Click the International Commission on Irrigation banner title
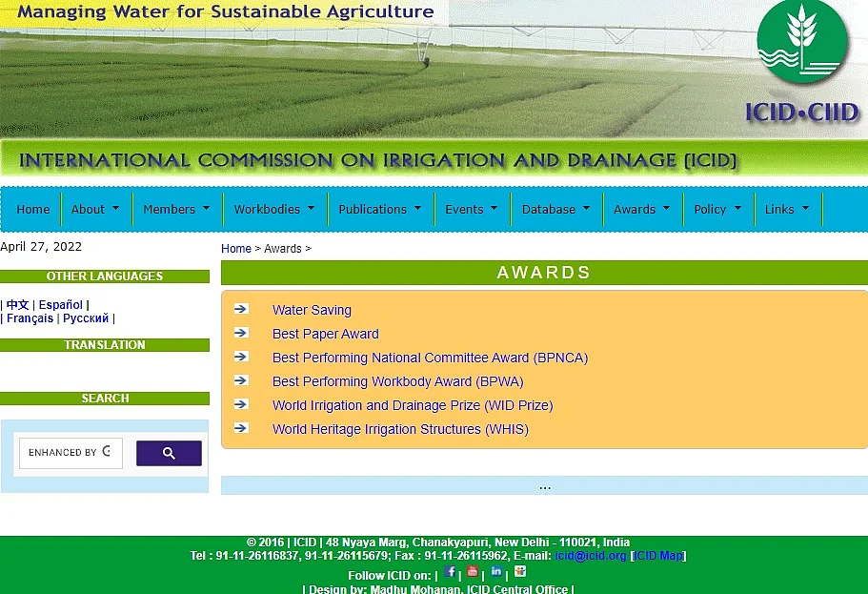The image size is (868, 594). tap(378, 160)
